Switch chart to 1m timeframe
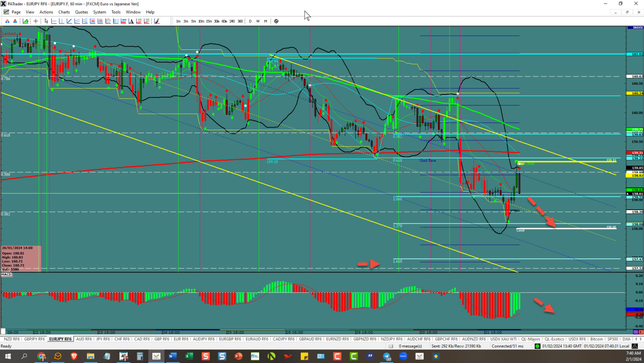Viewport: 644px width, 363px height. pos(178,21)
